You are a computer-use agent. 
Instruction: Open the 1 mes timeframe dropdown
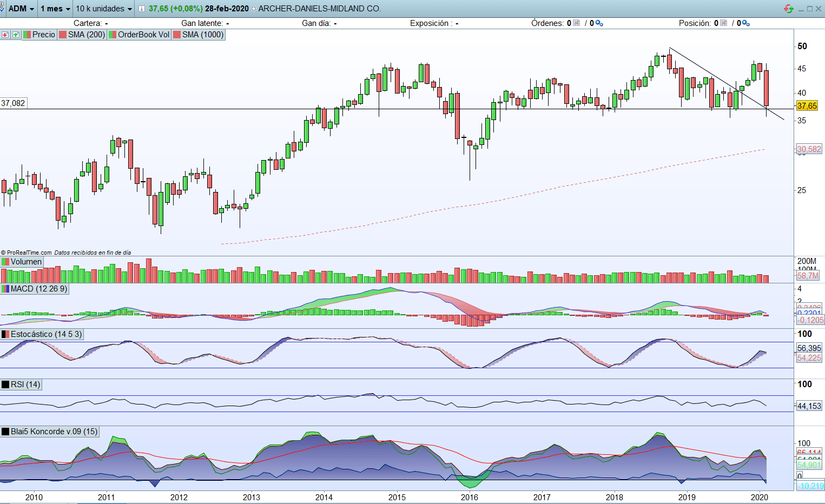pos(55,9)
